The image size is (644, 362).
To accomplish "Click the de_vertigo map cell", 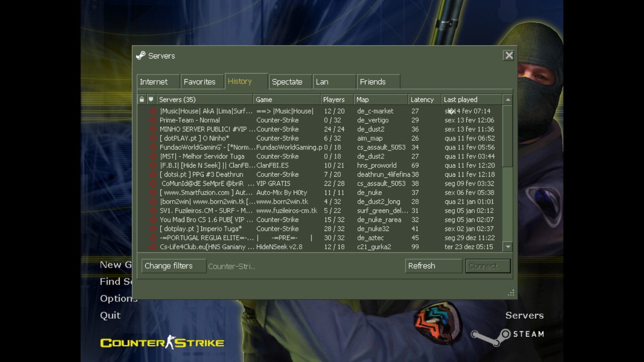I will click(x=373, y=120).
